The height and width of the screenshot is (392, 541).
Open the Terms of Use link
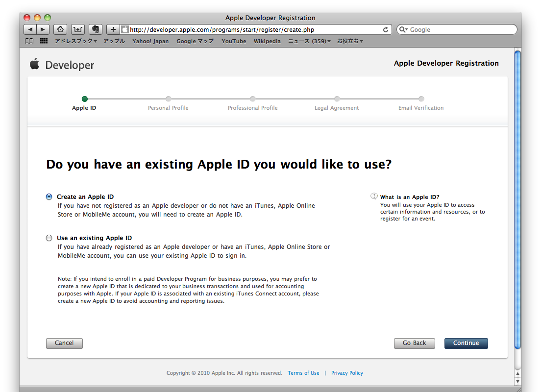[303, 373]
